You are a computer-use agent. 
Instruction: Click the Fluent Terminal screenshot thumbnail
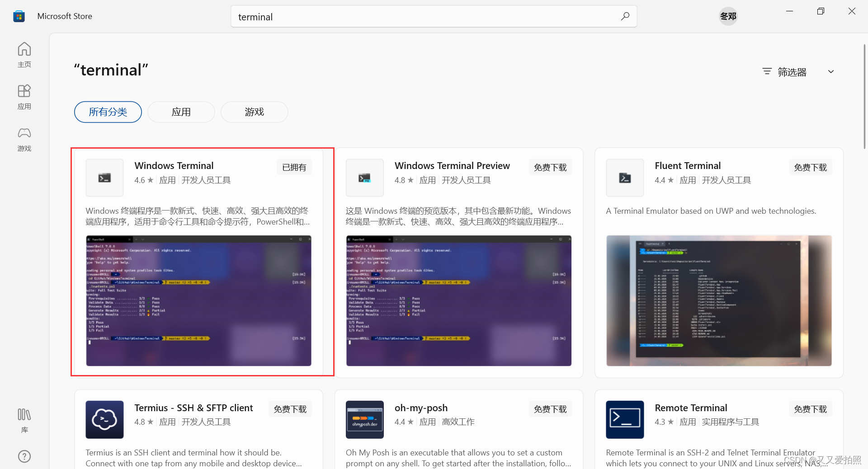click(719, 300)
